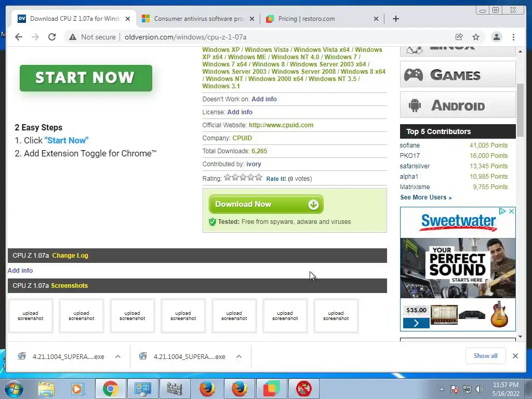The height and width of the screenshot is (399, 532).
Task: Click the last upload screenshot placeholder
Action: pos(336,316)
